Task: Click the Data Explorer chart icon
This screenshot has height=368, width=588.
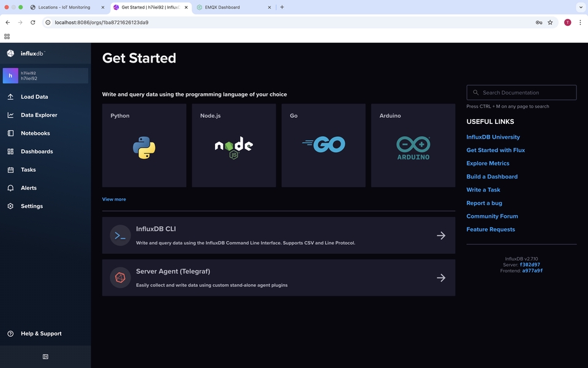Action: (x=10, y=115)
